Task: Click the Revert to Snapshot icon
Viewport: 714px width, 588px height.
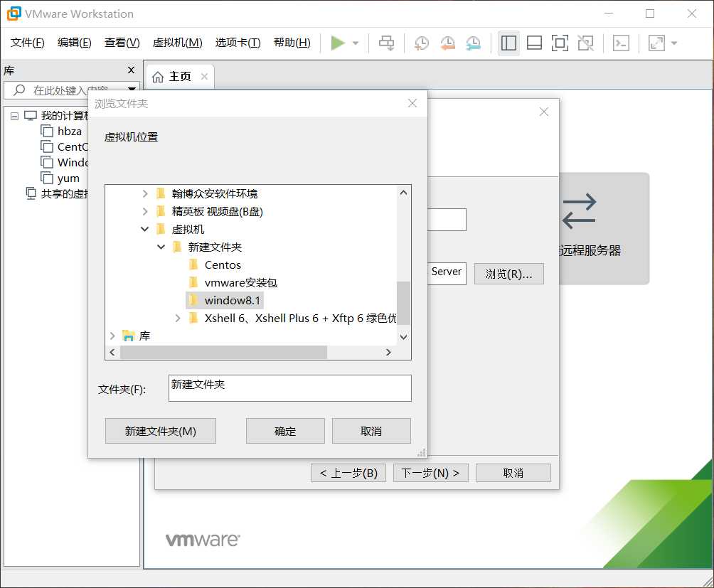Action: (x=447, y=43)
